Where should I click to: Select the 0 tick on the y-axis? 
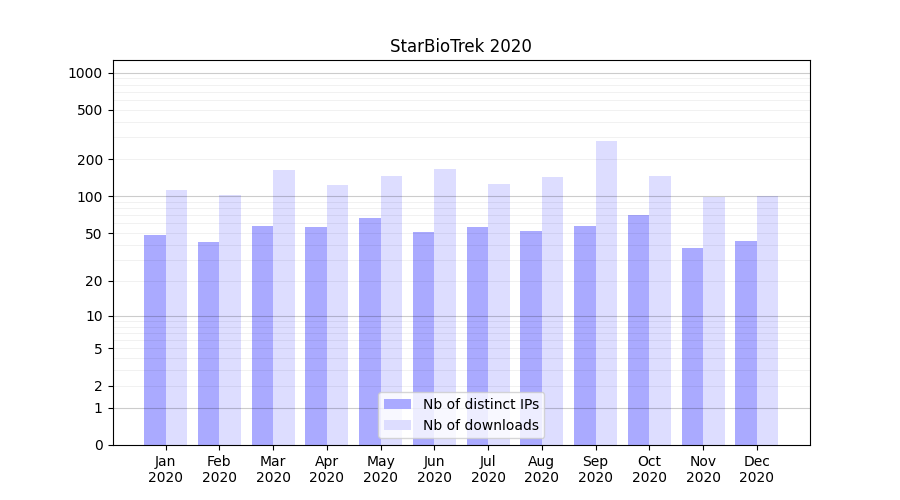98,445
